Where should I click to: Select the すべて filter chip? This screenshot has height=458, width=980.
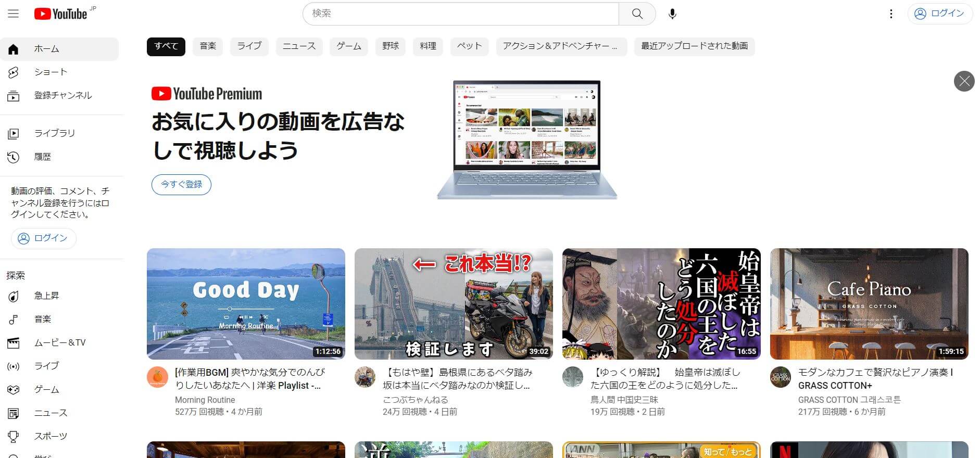166,46
